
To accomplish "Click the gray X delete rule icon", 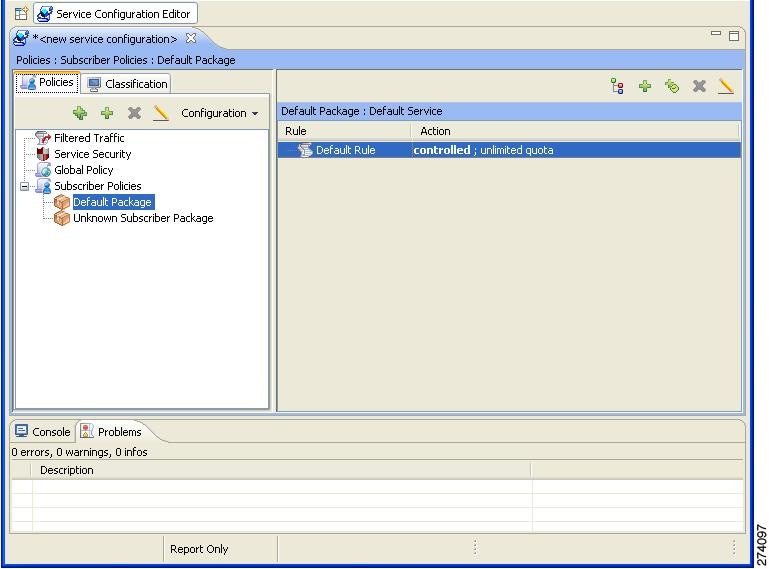I will click(699, 87).
